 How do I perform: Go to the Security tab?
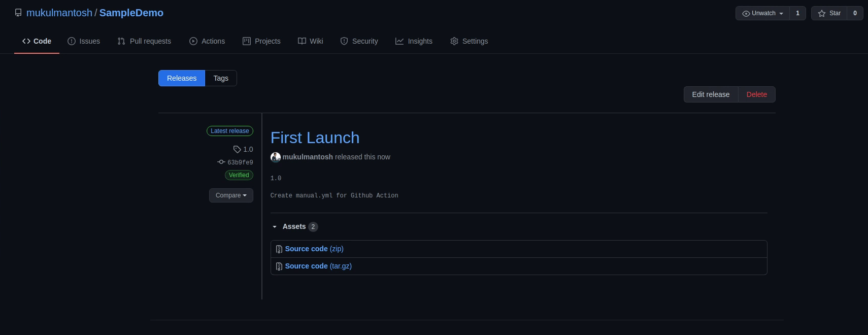(x=359, y=41)
